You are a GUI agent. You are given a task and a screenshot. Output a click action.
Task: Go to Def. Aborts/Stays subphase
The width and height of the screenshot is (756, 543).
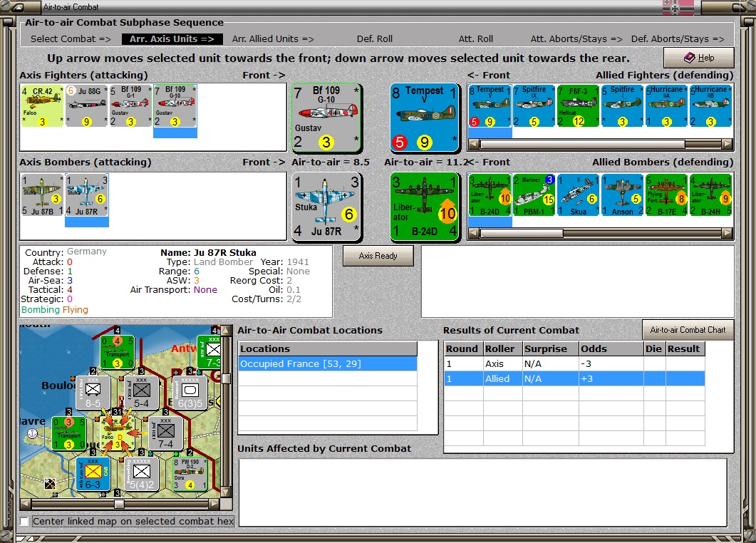click(678, 39)
